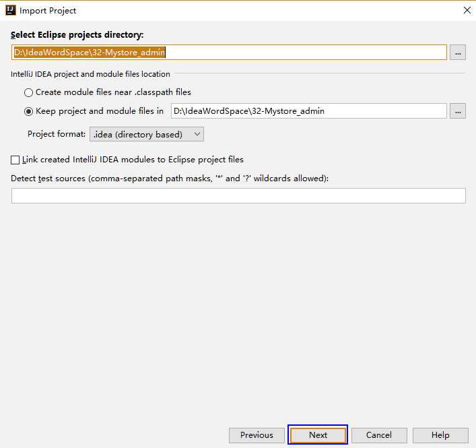Screen dimensions: 476x448
Task: Browse for Eclipse projects directory
Action: click(457, 53)
